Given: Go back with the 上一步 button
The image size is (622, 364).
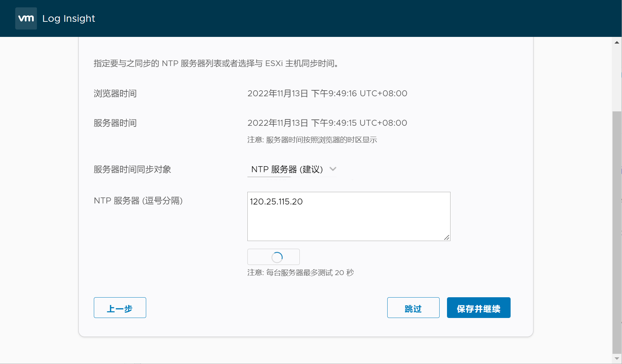Looking at the screenshot, I should [120, 308].
